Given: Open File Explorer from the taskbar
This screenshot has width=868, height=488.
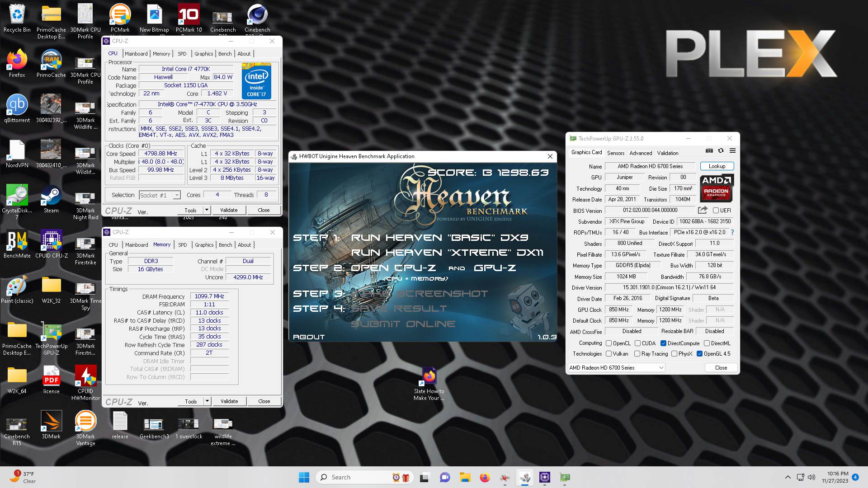Looking at the screenshot, I should coord(465,477).
